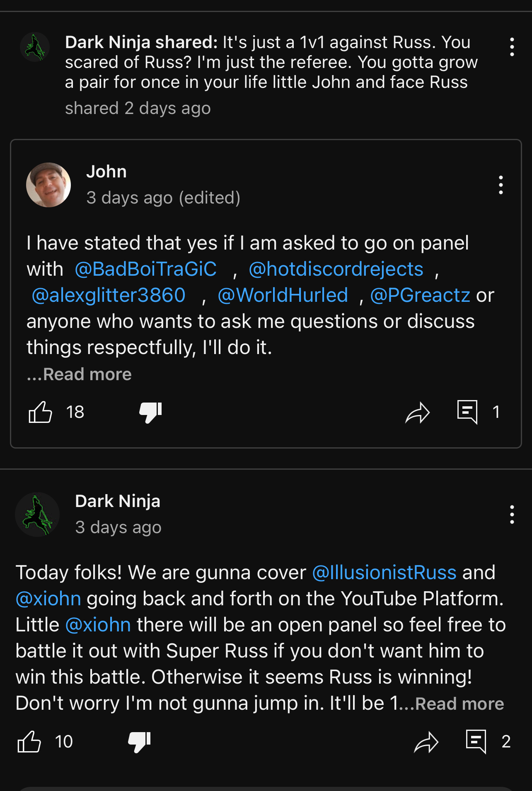Screen dimensions: 532x791
Task: Share John's post via arrow icon
Action: pos(417,413)
